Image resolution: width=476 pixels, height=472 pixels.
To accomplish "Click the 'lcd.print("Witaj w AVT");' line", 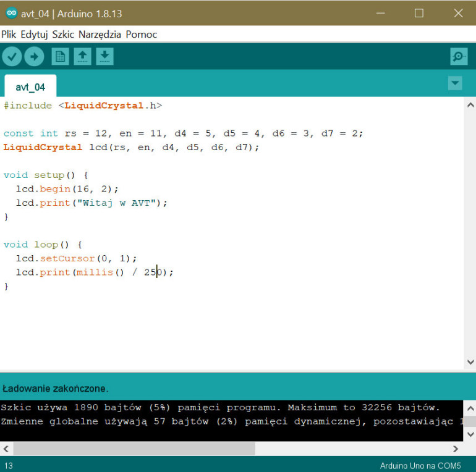I will [x=91, y=203].
